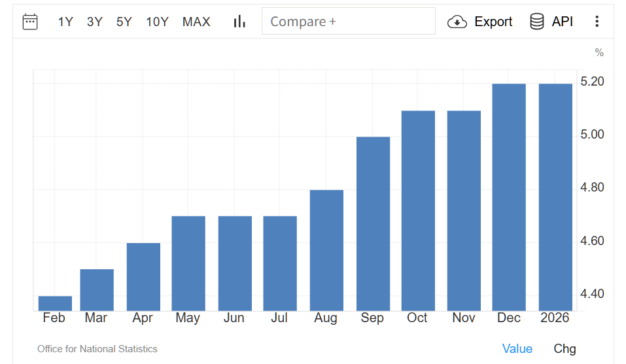Open the three-dot more options menu
626x364 pixels.
pyautogui.click(x=597, y=22)
